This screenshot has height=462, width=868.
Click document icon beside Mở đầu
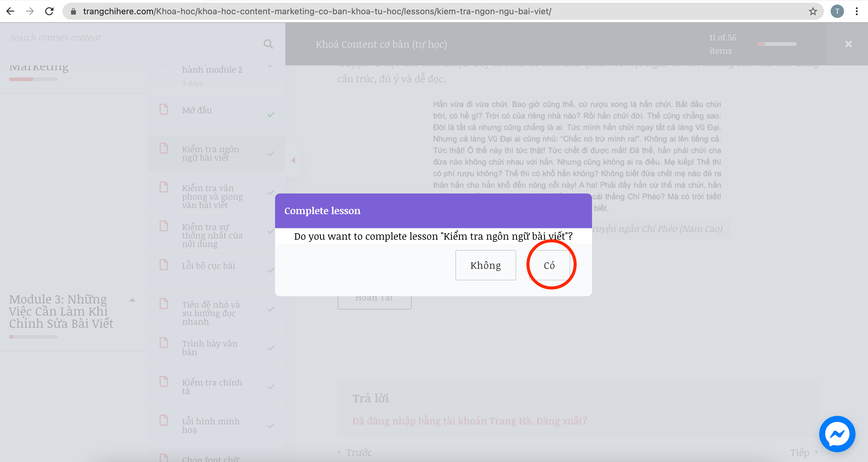tap(164, 109)
